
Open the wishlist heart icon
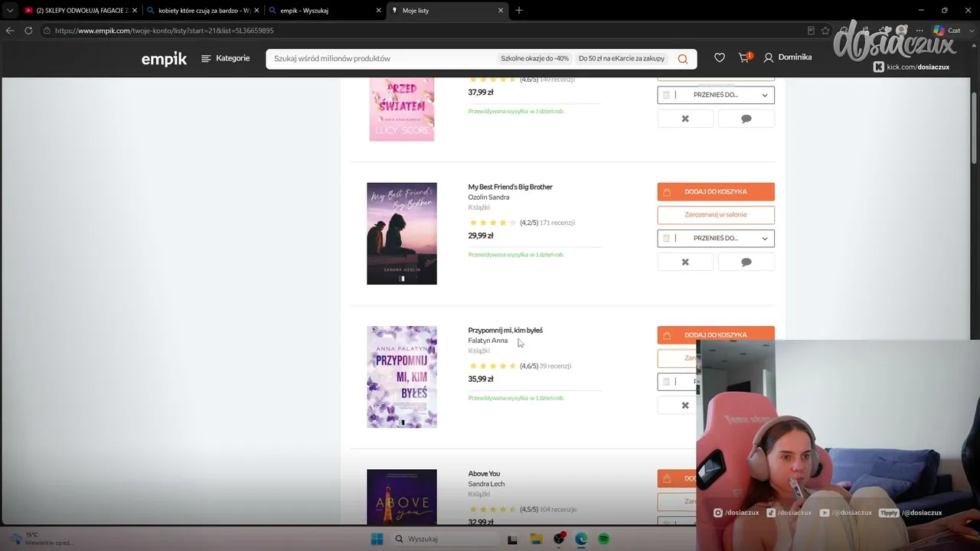720,57
